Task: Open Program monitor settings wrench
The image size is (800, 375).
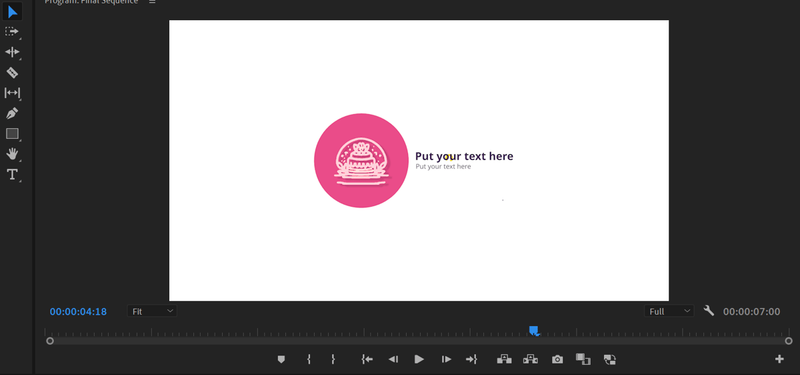Action: [709, 310]
